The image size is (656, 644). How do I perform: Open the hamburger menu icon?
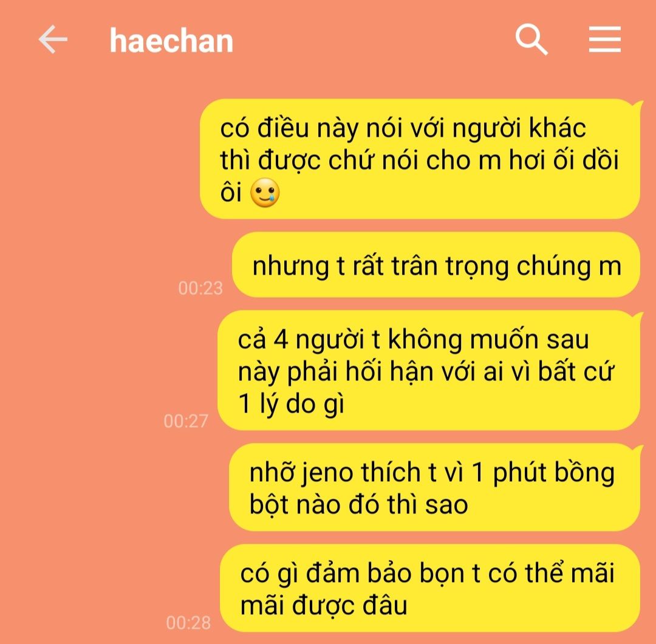click(604, 39)
